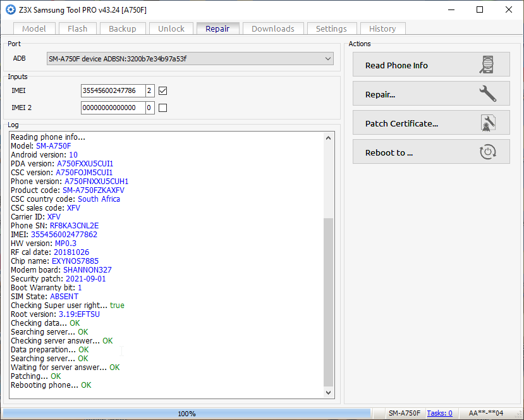
Task: Expand the ADB port device dropdown
Action: 328,59
